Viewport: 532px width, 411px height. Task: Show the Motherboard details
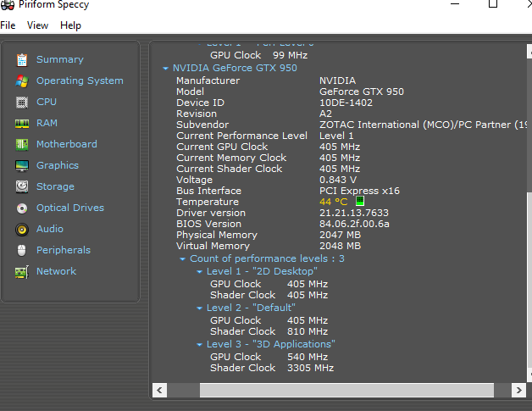tap(67, 144)
